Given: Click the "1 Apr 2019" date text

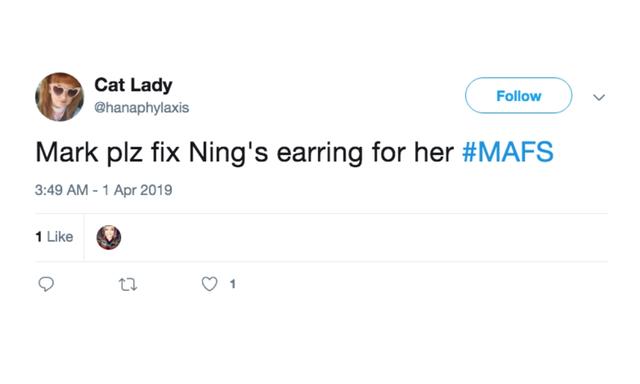Looking at the screenshot, I should 137,190.
